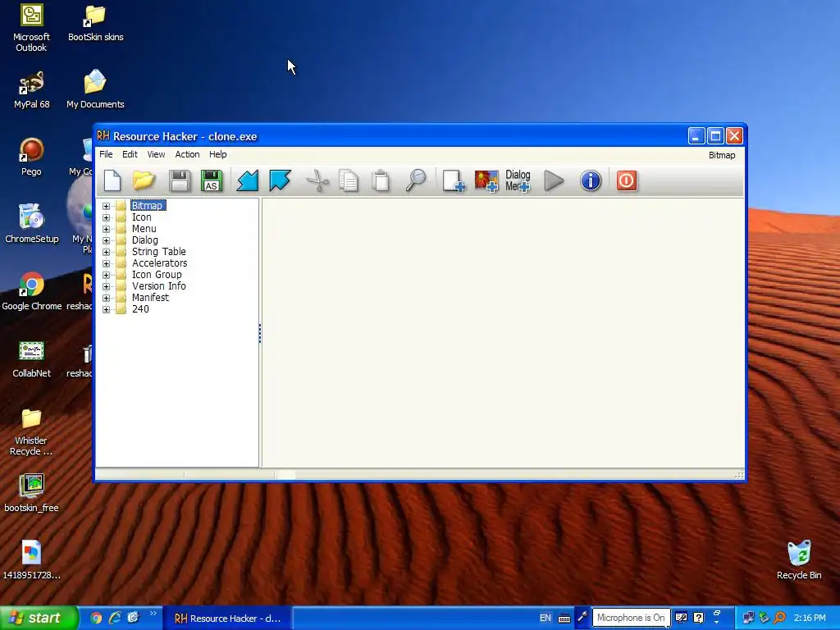Insert from Dialog Menu template icon
840x630 pixels.
point(518,180)
